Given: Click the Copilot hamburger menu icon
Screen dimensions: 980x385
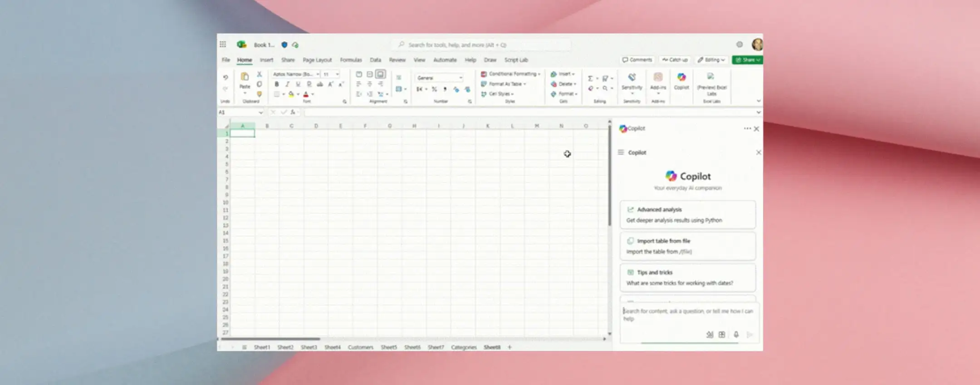Looking at the screenshot, I should coord(621,153).
